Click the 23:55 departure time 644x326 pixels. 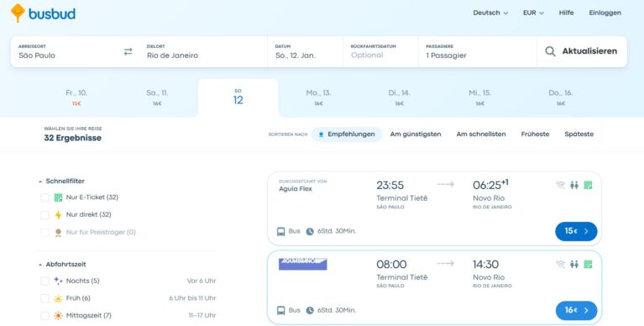coord(390,186)
